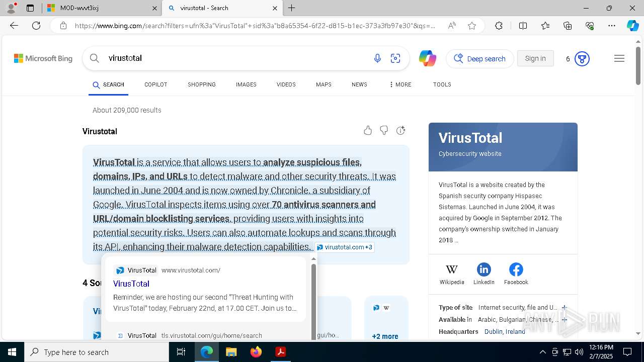Go back using the browser back arrow
This screenshot has width=644, height=362.
point(14,26)
